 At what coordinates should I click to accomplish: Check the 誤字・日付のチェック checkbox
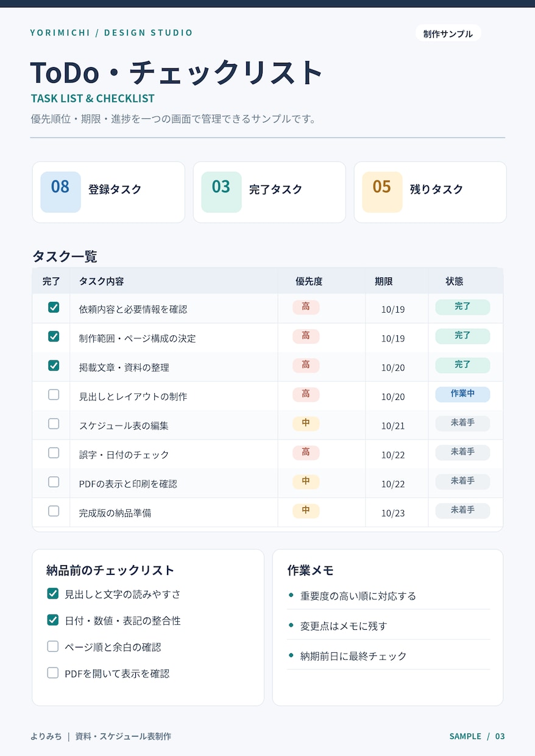[x=54, y=453]
